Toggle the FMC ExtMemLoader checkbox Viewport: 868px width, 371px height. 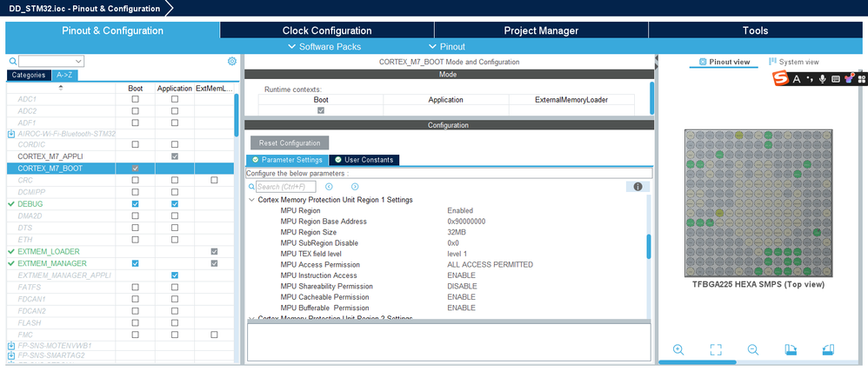[x=214, y=335]
